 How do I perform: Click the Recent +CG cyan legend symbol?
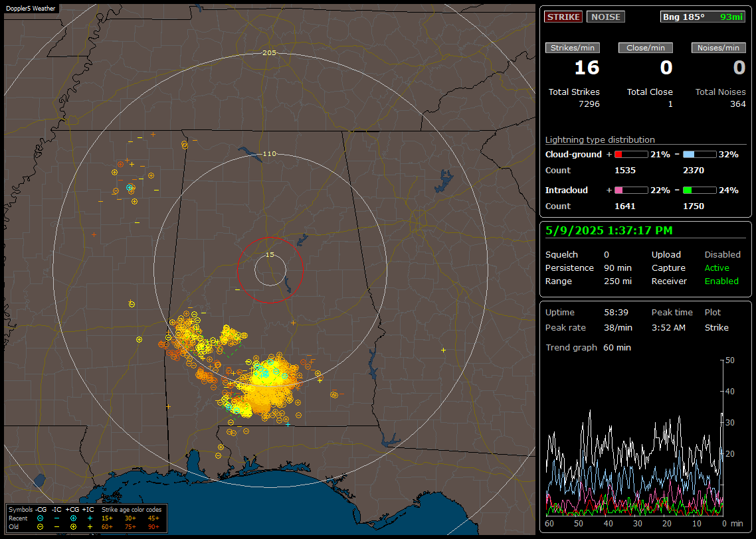(73, 518)
